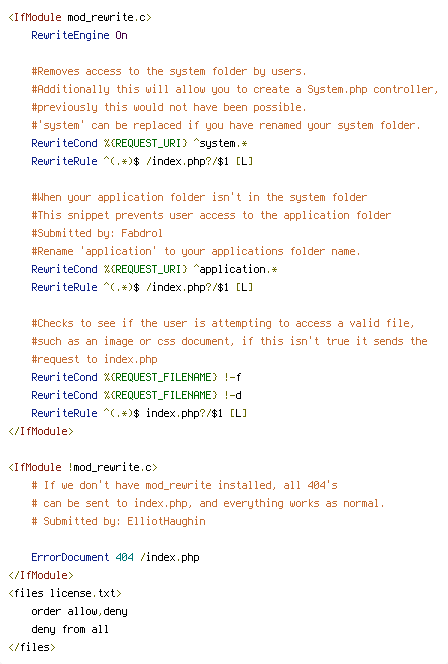Click comment about removing system folder access
This screenshot has height=664, width=448.
(169, 71)
